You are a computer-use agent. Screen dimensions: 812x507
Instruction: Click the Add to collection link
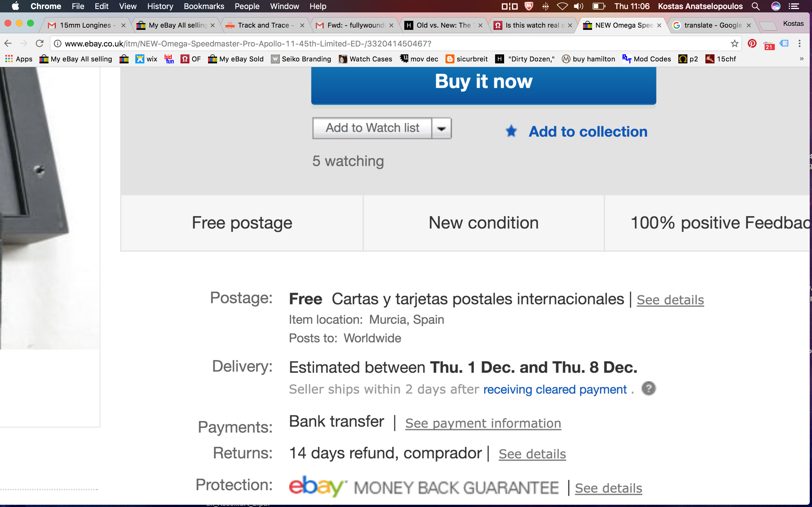(588, 132)
